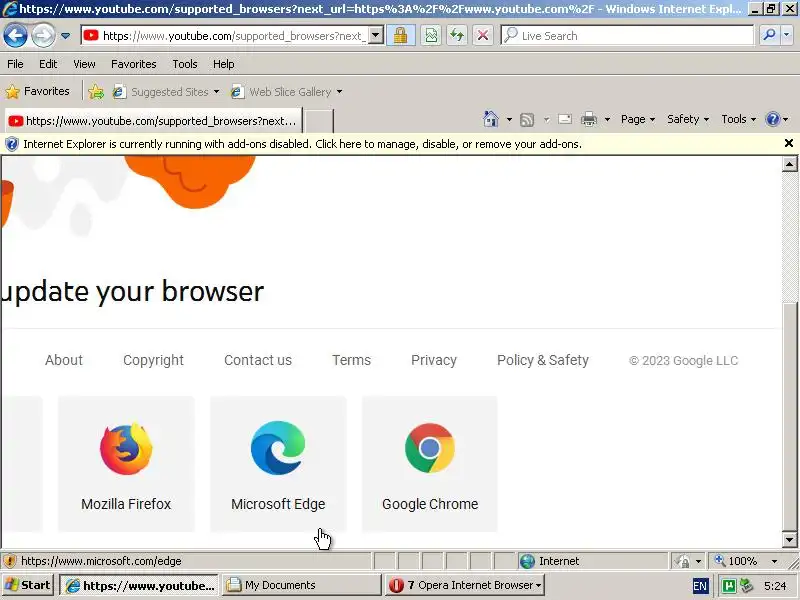Click the Forward navigation arrow button
Image resolution: width=800 pixels, height=600 pixels.
[x=43, y=36]
